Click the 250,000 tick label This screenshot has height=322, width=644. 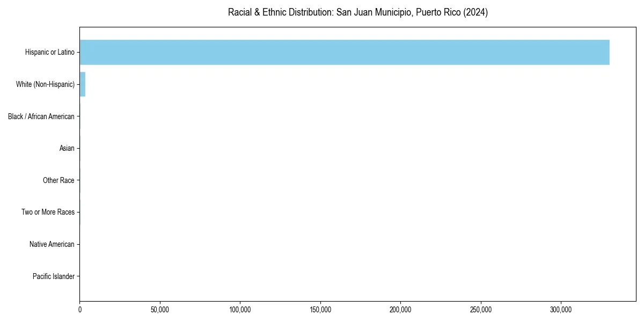click(480, 310)
